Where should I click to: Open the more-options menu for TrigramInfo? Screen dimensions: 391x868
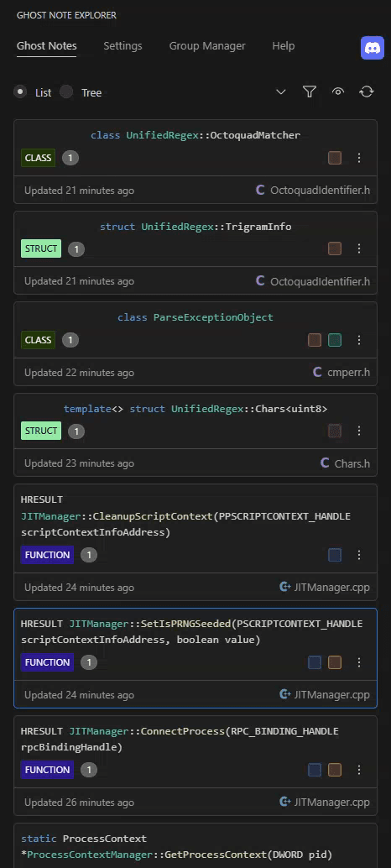tap(359, 248)
